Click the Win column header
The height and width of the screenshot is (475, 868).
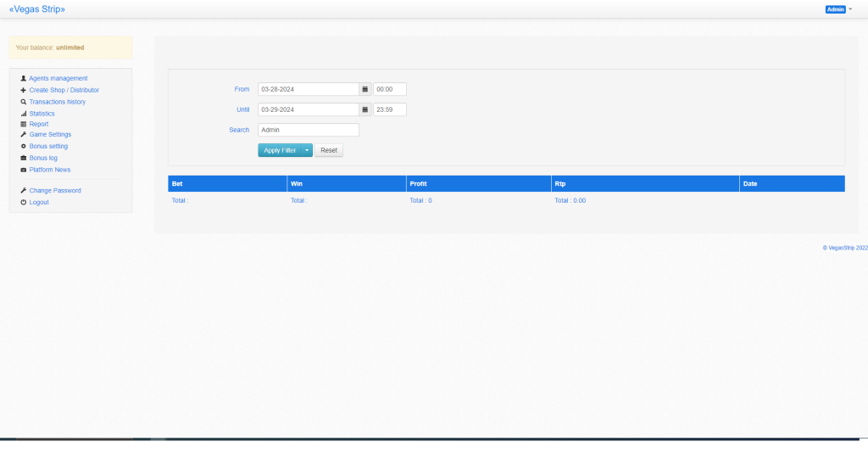pos(347,184)
